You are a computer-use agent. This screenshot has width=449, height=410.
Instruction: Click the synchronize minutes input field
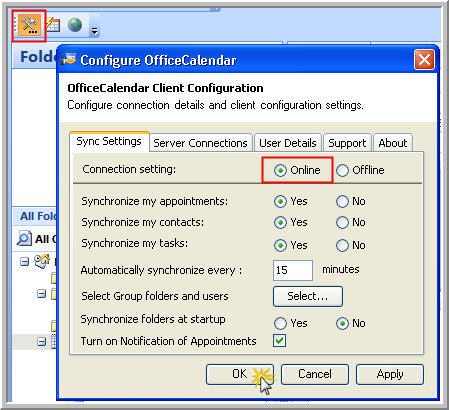(293, 270)
